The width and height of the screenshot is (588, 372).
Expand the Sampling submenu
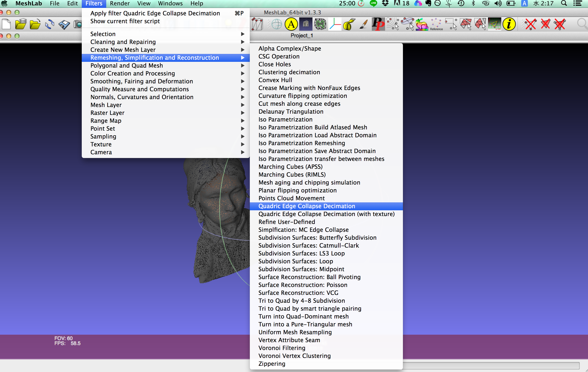coord(166,136)
